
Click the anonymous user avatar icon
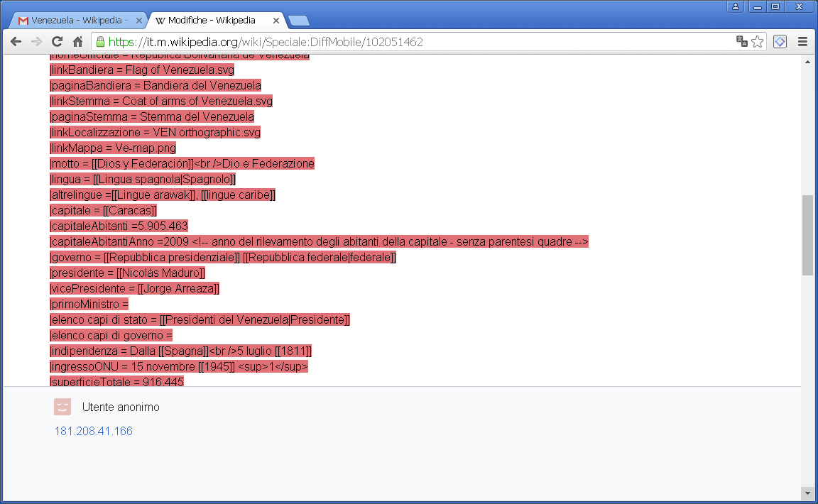pyautogui.click(x=62, y=407)
